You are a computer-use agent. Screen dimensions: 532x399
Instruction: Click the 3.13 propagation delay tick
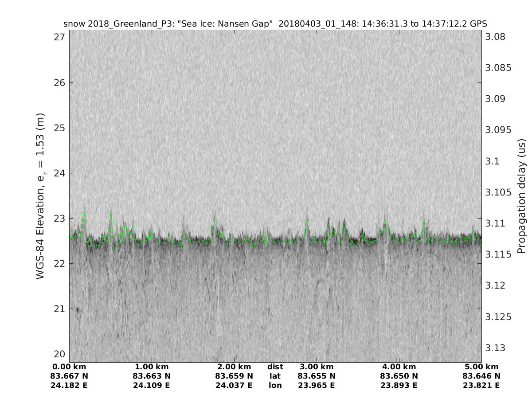point(495,348)
